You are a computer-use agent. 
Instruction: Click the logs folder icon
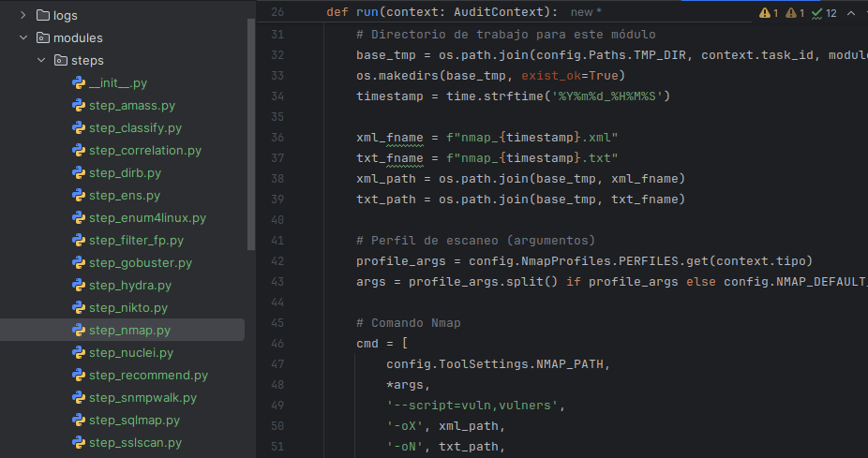(42, 16)
